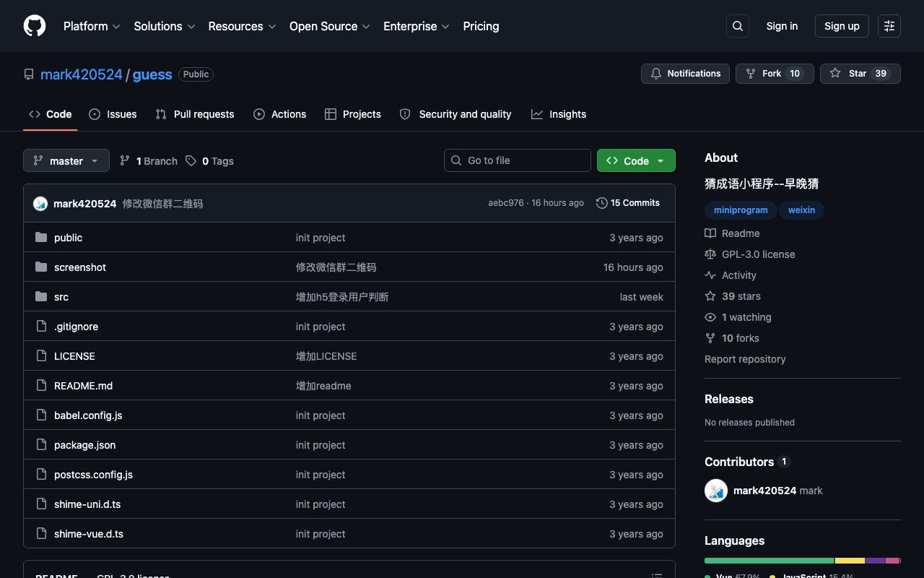Switch to the Pull requests tab
This screenshot has height=578, width=924.
pos(195,114)
